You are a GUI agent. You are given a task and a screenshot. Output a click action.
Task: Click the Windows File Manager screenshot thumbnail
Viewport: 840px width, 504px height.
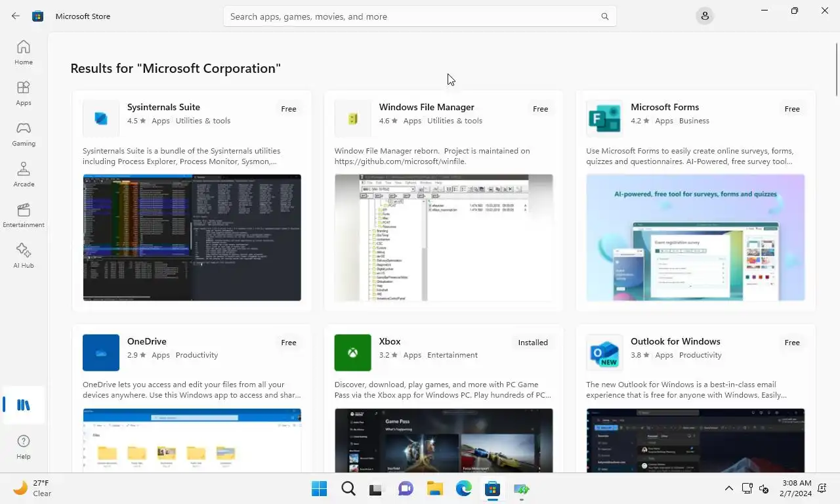444,238
